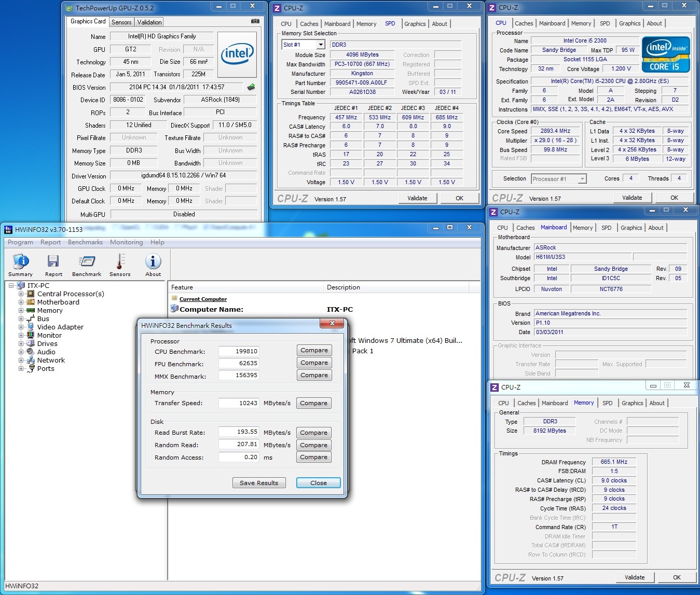Compare the FPU Benchmark result

(x=314, y=363)
